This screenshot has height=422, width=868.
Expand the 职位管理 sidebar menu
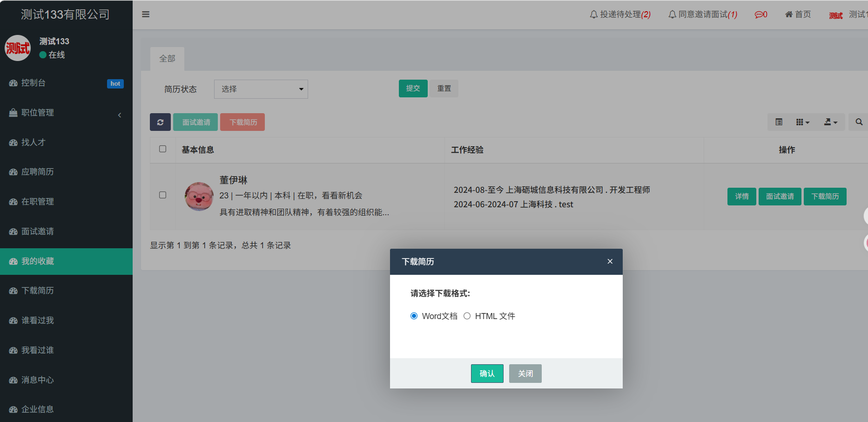(x=66, y=113)
